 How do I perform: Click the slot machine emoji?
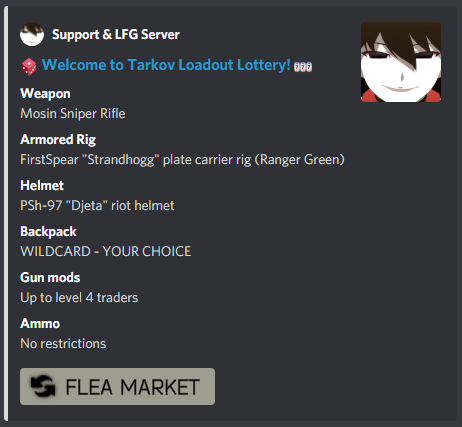pyautogui.click(x=303, y=67)
